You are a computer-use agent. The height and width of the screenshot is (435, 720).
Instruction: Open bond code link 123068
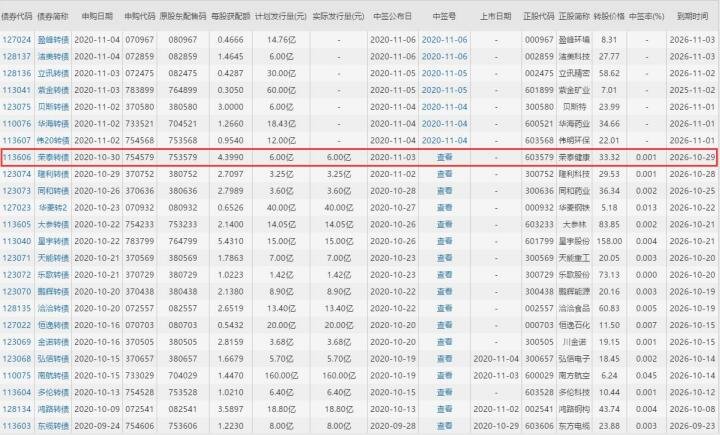coord(17,359)
